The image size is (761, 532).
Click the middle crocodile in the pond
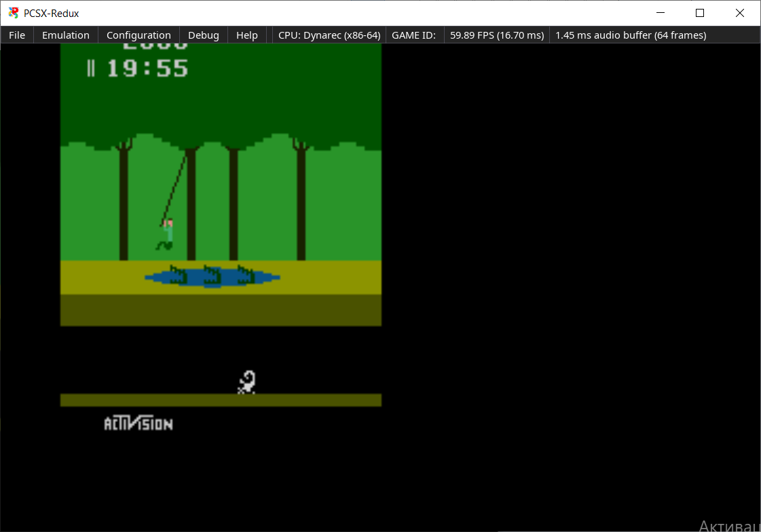point(212,275)
